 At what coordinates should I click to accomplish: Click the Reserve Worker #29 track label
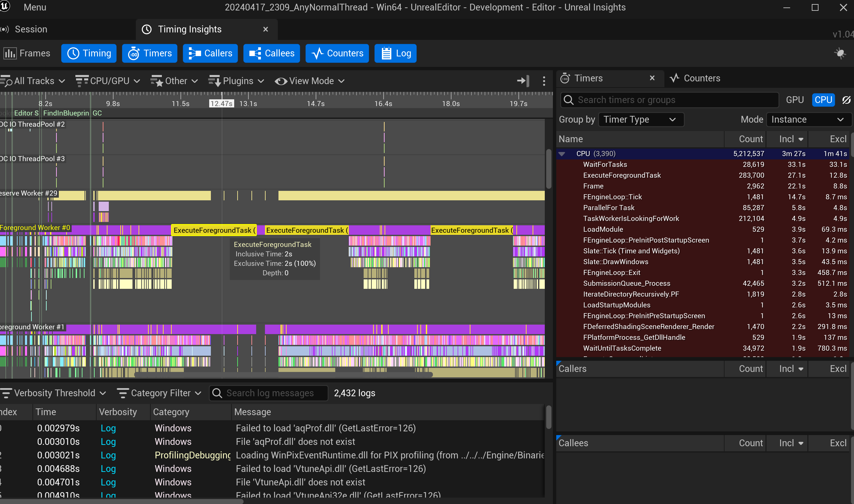click(x=29, y=193)
